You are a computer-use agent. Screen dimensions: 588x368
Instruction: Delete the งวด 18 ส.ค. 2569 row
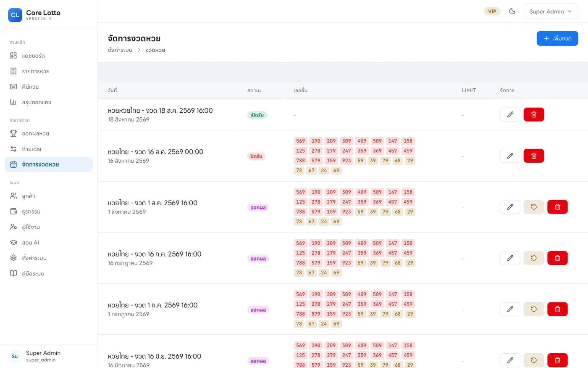(x=534, y=114)
